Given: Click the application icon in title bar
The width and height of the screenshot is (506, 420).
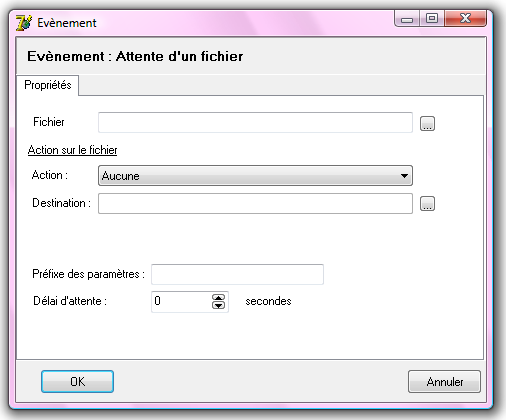Looking at the screenshot, I should point(24,23).
